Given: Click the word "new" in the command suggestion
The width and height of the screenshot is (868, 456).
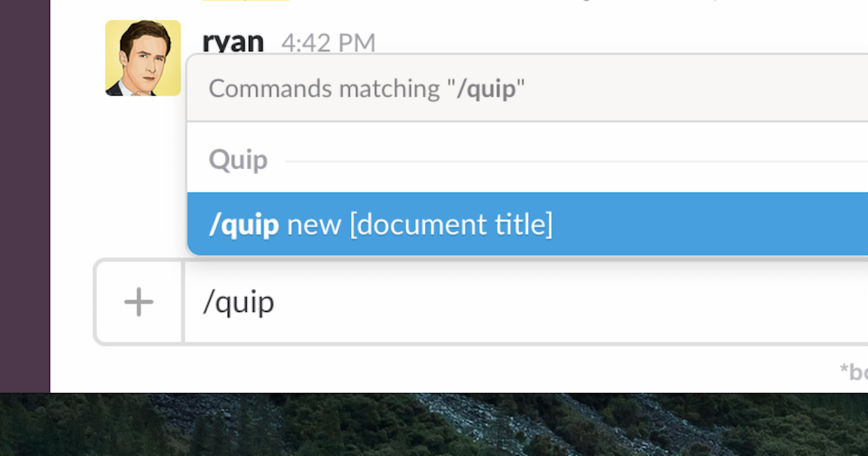Looking at the screenshot, I should pos(314,224).
